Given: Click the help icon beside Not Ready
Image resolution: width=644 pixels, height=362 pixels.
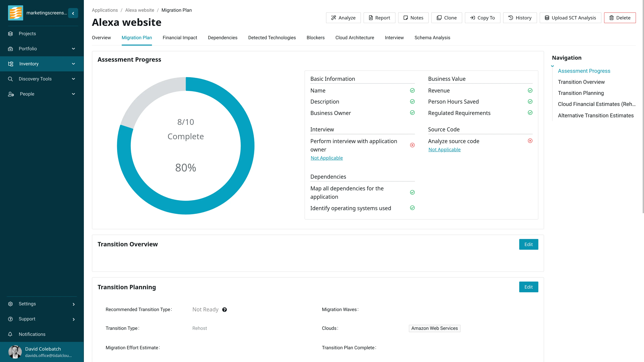Looking at the screenshot, I should point(225,310).
